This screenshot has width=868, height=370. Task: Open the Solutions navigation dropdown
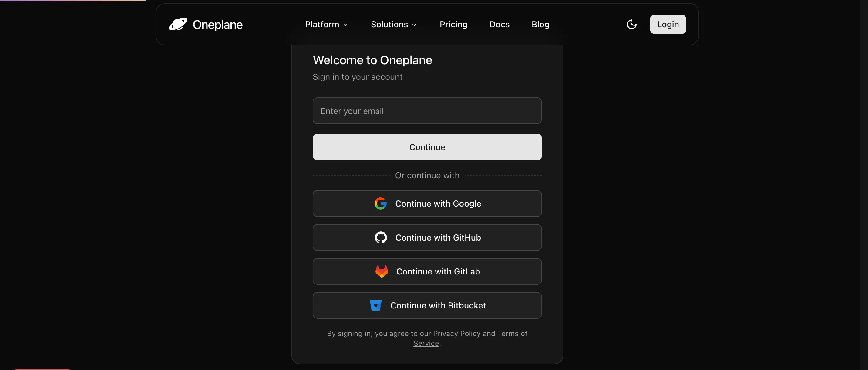point(393,24)
